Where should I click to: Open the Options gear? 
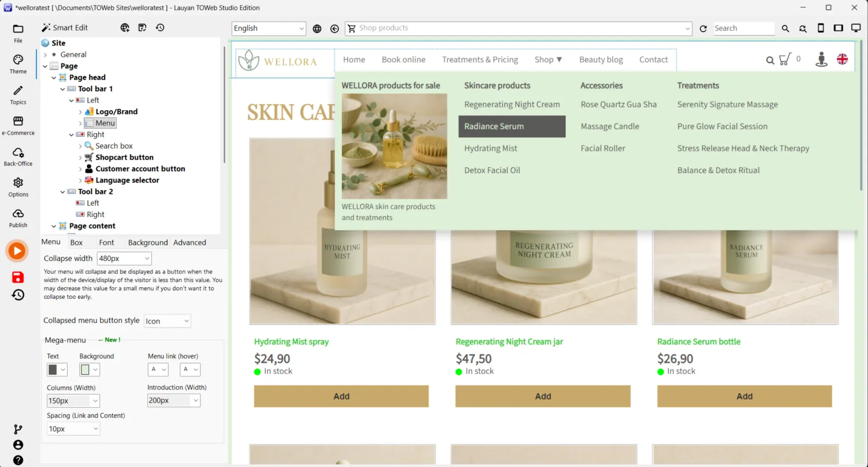(18, 187)
